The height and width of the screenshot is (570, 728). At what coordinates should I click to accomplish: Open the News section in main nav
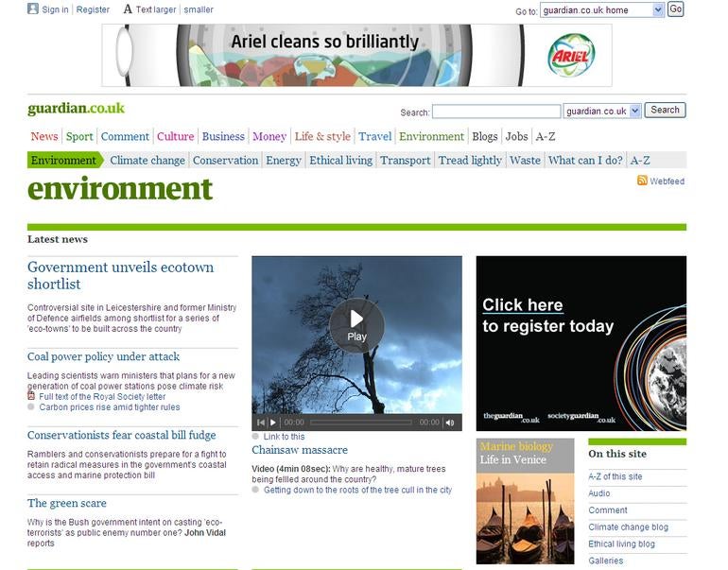pyautogui.click(x=44, y=136)
